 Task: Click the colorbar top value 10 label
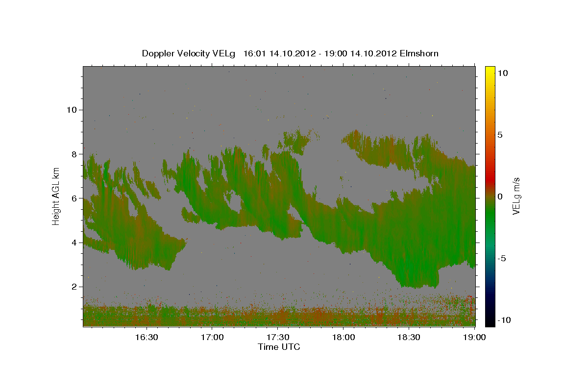[502, 73]
